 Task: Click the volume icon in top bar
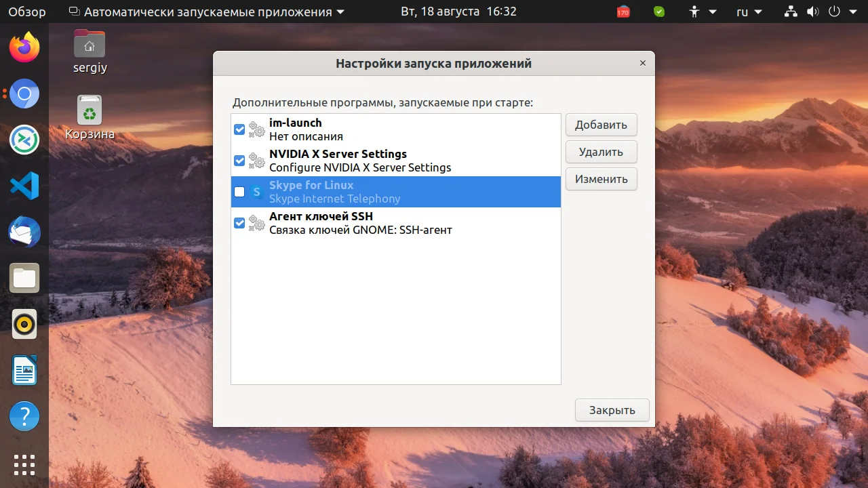coord(812,12)
